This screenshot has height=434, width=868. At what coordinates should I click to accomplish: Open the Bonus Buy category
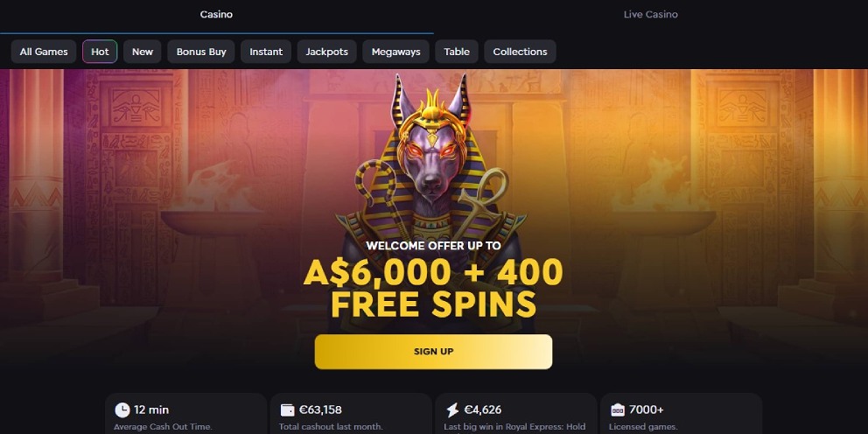point(201,52)
